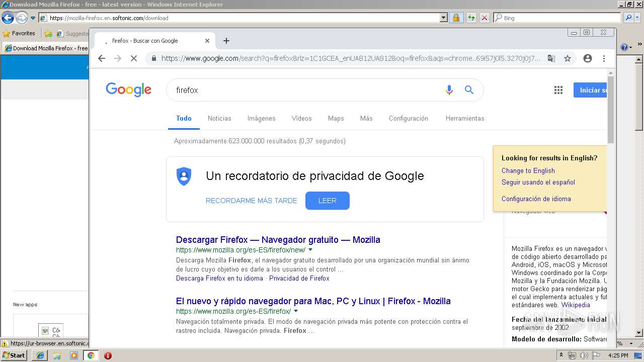Open a new Chrome tab
The image size is (644, 362).
226,41
